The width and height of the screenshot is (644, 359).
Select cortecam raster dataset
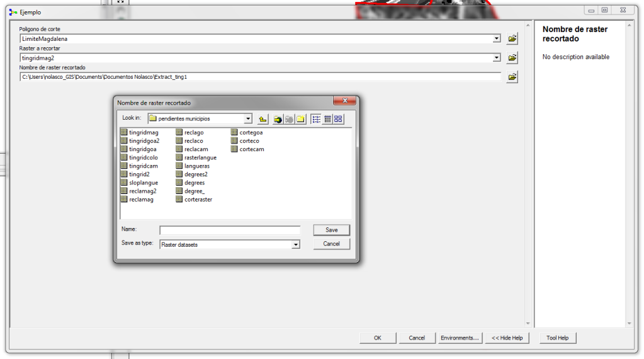pyautogui.click(x=247, y=149)
